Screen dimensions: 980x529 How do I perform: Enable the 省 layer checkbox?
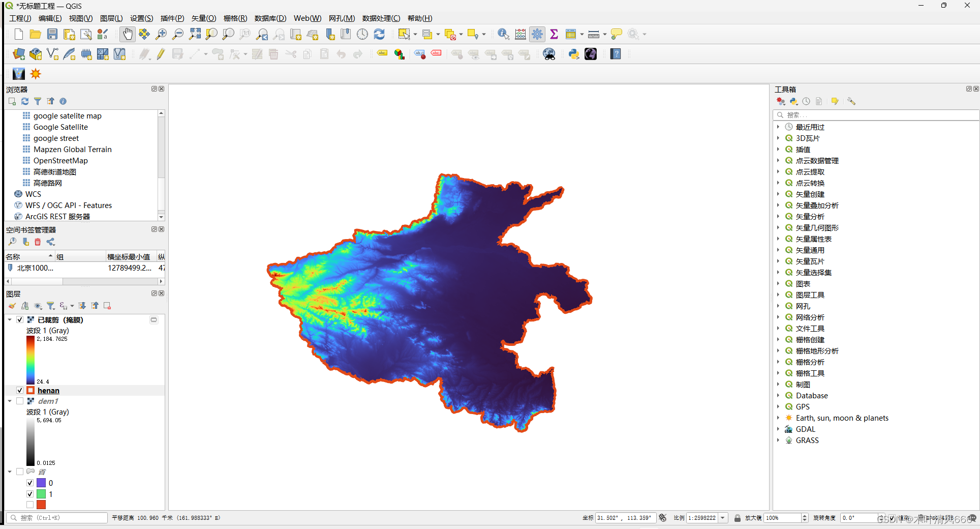(x=20, y=472)
